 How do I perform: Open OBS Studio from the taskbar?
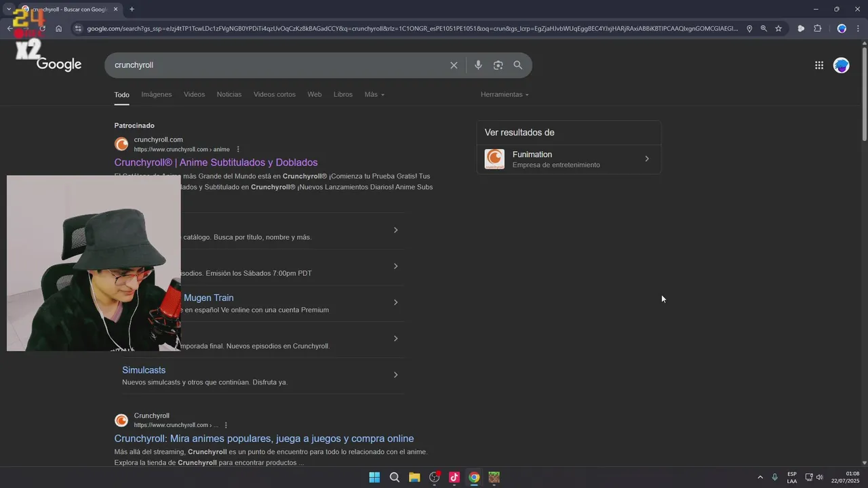point(435,477)
